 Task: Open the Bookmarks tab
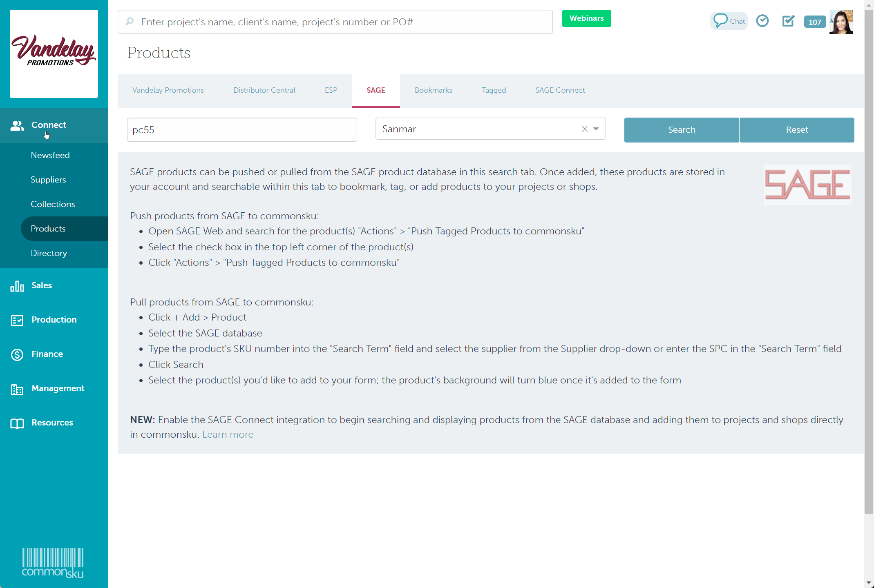click(x=434, y=90)
